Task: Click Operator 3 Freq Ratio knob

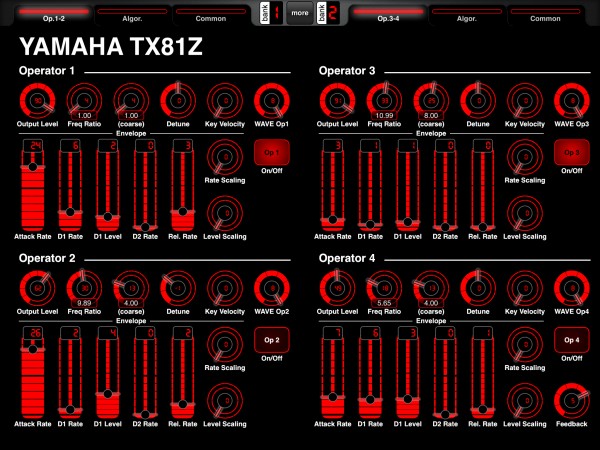Action: click(384, 101)
